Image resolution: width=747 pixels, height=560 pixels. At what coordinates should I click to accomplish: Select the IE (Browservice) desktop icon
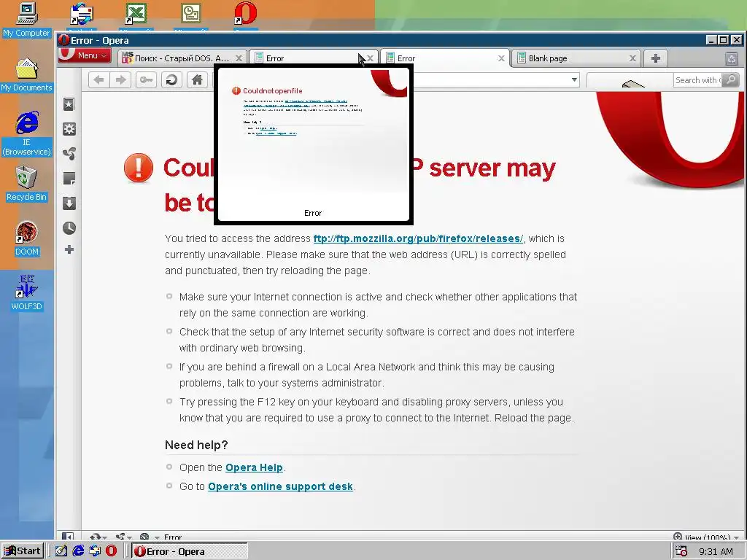(x=27, y=133)
